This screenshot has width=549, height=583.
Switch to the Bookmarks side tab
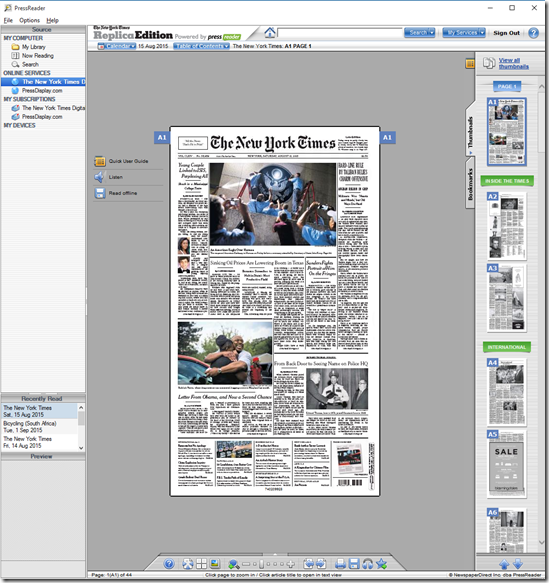point(470,184)
